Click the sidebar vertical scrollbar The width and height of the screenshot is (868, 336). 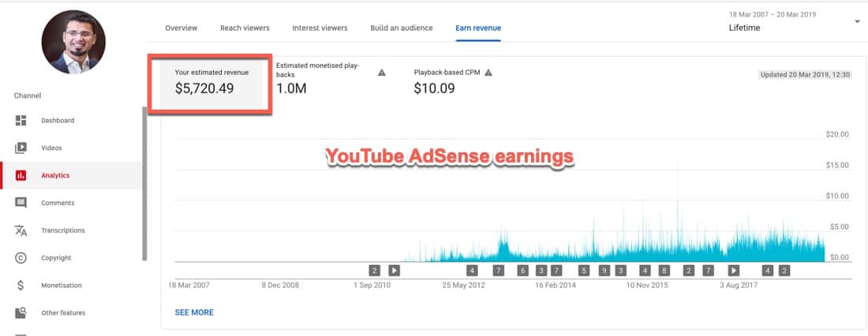tap(144, 183)
